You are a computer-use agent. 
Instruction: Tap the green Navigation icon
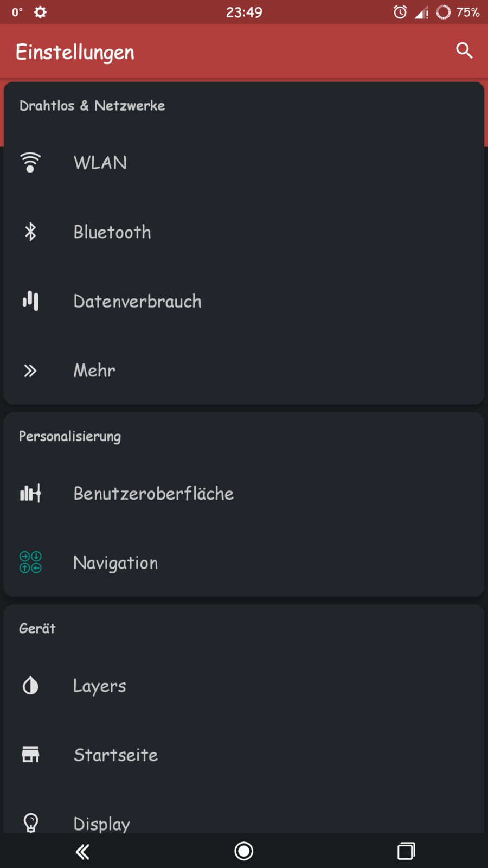tap(30, 562)
